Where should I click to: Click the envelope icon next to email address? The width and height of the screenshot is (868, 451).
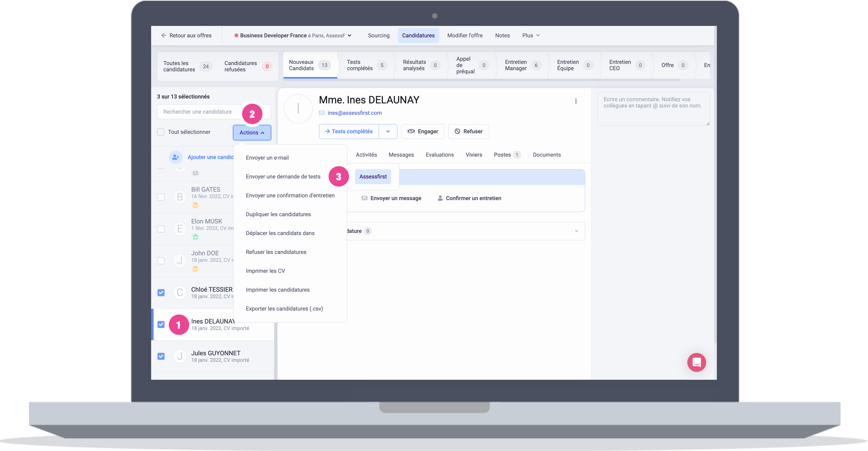pos(321,113)
